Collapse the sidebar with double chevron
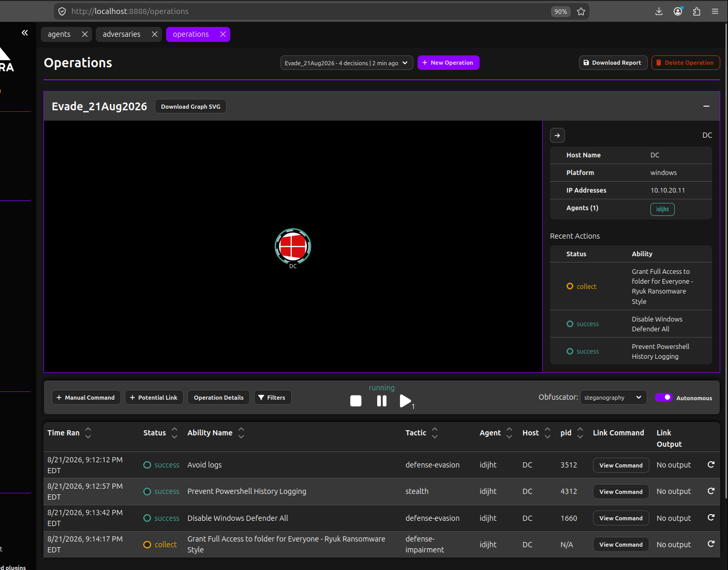The height and width of the screenshot is (570, 728). coord(25,33)
